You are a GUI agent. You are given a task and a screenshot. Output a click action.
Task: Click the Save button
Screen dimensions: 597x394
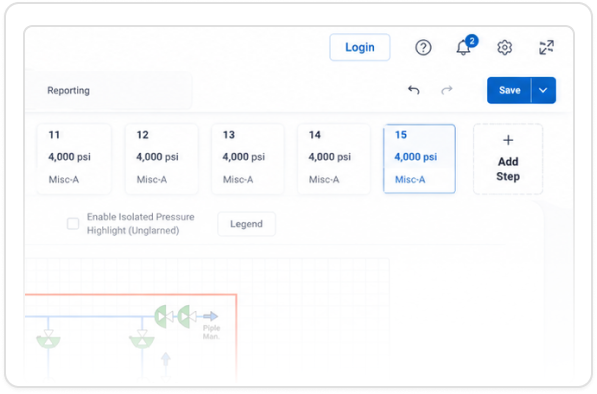(x=509, y=90)
